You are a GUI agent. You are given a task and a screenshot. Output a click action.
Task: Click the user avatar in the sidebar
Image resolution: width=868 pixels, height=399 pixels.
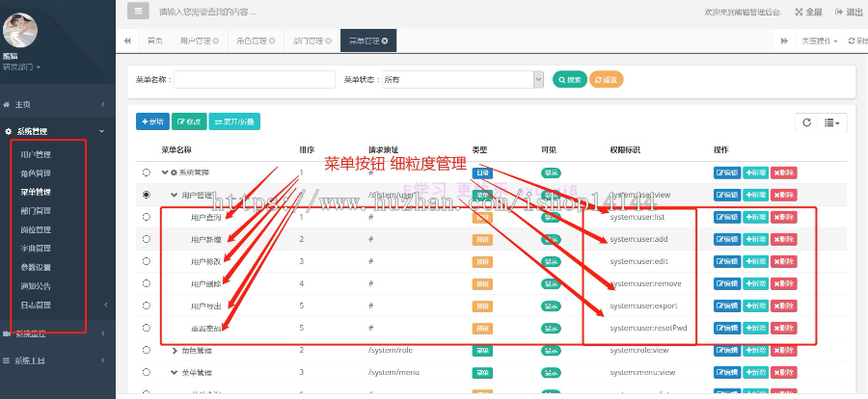point(20,30)
